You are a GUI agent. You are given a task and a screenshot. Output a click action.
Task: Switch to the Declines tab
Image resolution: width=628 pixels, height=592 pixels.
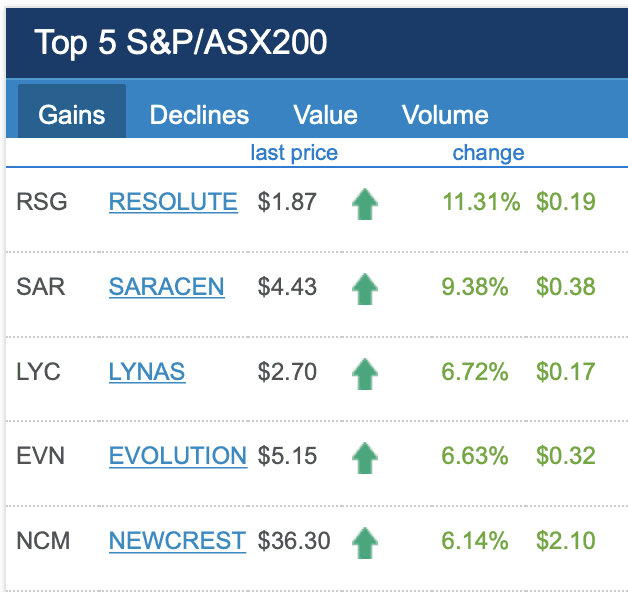[x=199, y=114]
